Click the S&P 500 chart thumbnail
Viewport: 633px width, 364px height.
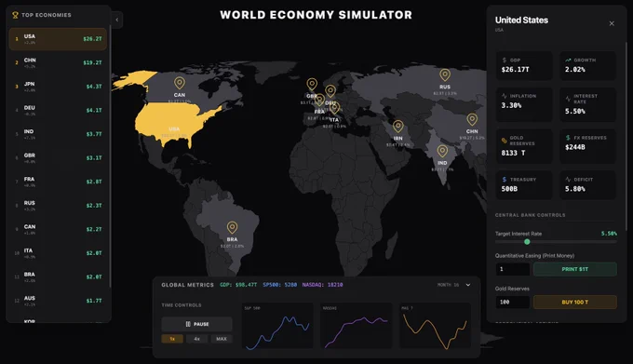277,326
